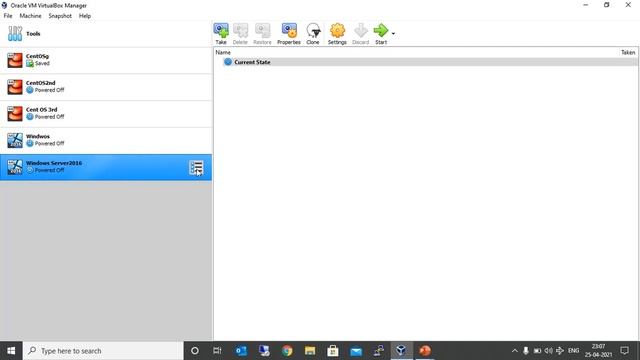Image resolution: width=640 pixels, height=360 pixels.
Task: Open the Tools entry in sidebar
Action: [106, 34]
